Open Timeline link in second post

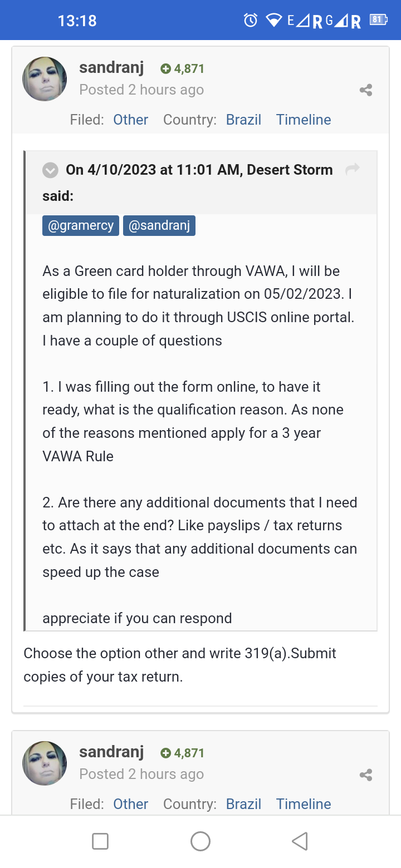[304, 804]
